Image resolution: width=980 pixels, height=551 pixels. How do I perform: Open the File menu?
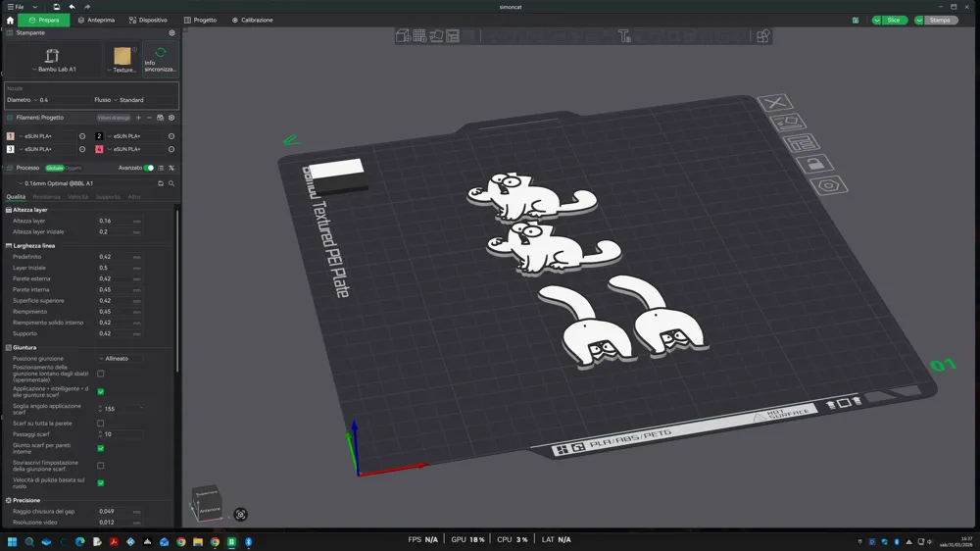point(16,7)
